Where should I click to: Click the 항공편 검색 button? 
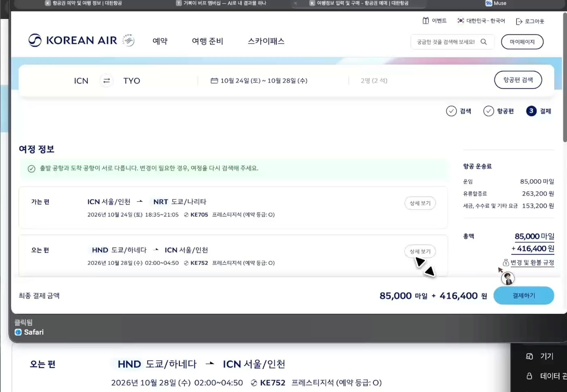coord(518,80)
